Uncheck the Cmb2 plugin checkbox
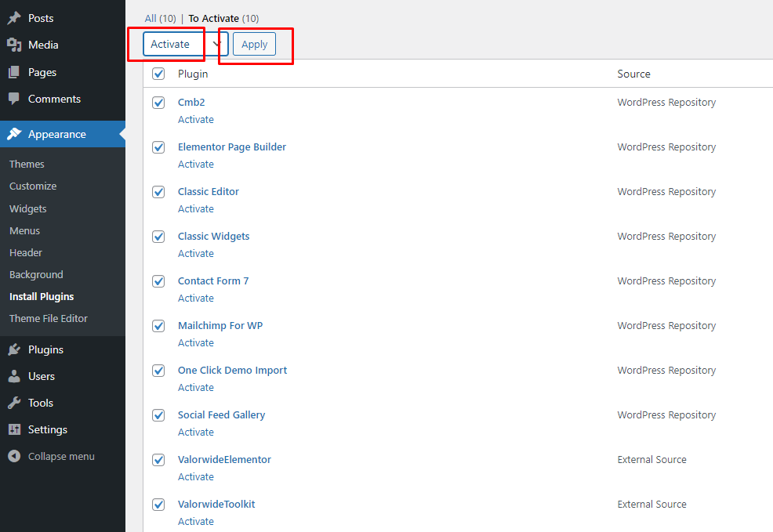Viewport: 773px width, 532px height. 158,103
